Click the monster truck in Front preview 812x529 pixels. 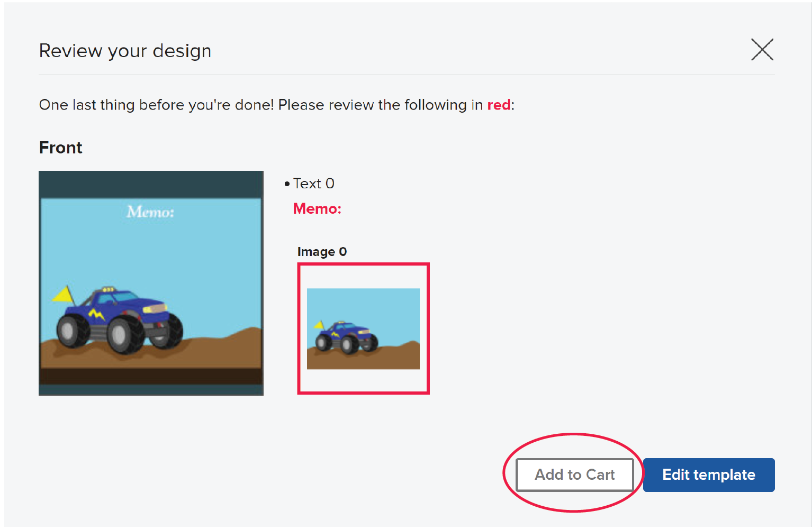pos(119,321)
